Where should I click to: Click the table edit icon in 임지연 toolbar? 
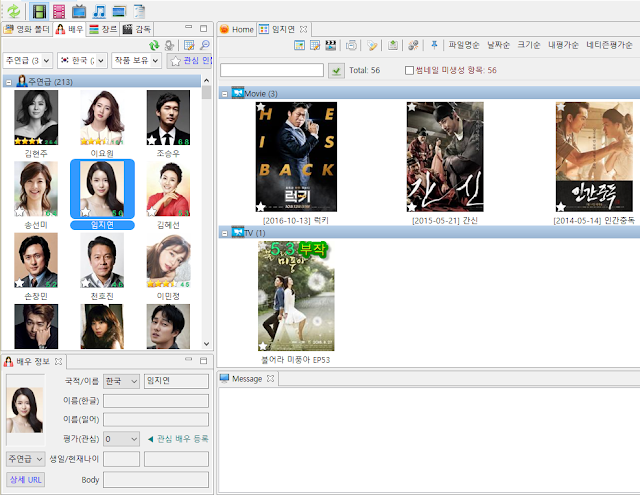(315, 45)
